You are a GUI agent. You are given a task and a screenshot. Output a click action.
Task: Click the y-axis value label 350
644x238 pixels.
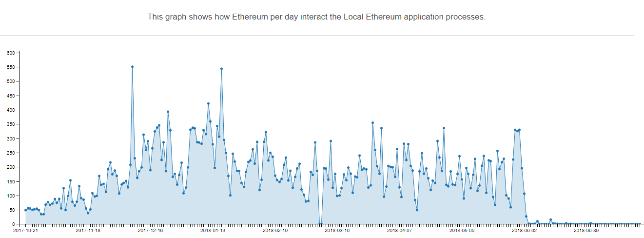pos(10,124)
